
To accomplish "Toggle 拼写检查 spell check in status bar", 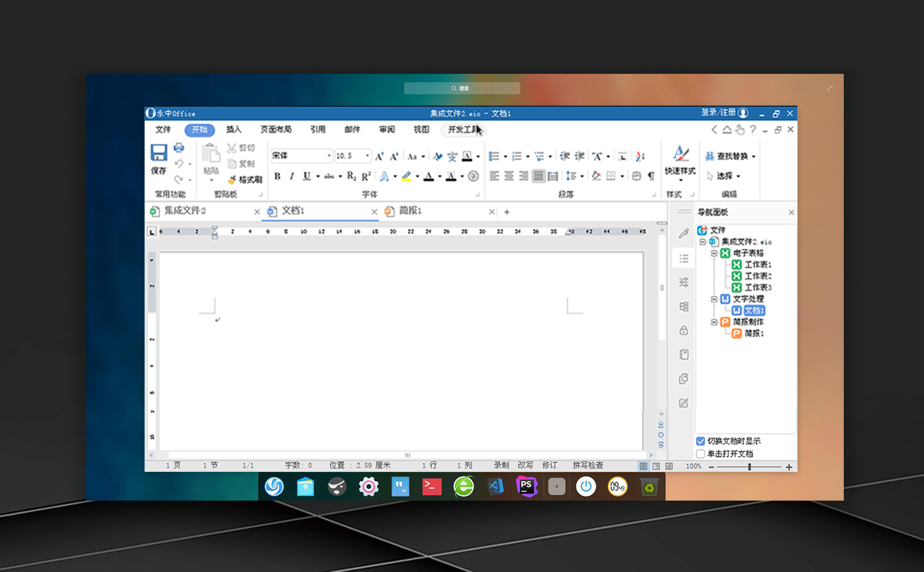I will click(588, 465).
